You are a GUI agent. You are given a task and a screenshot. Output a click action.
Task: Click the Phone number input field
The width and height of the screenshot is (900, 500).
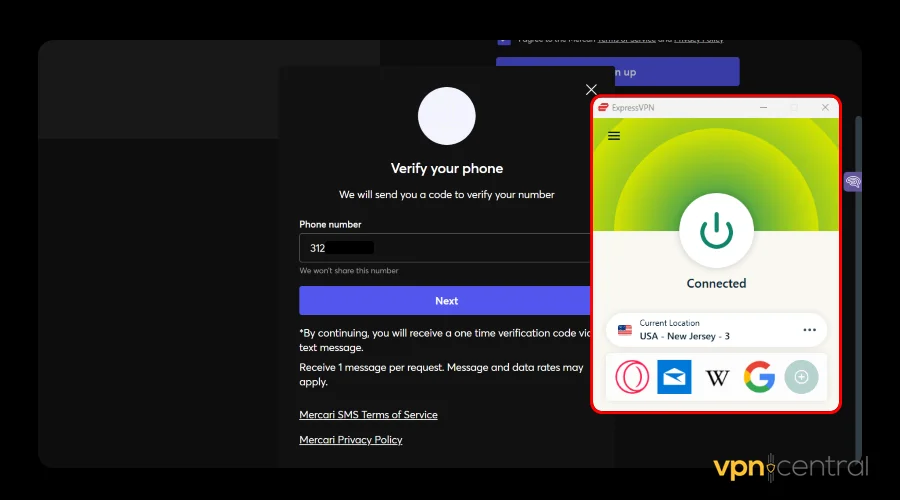coord(445,248)
